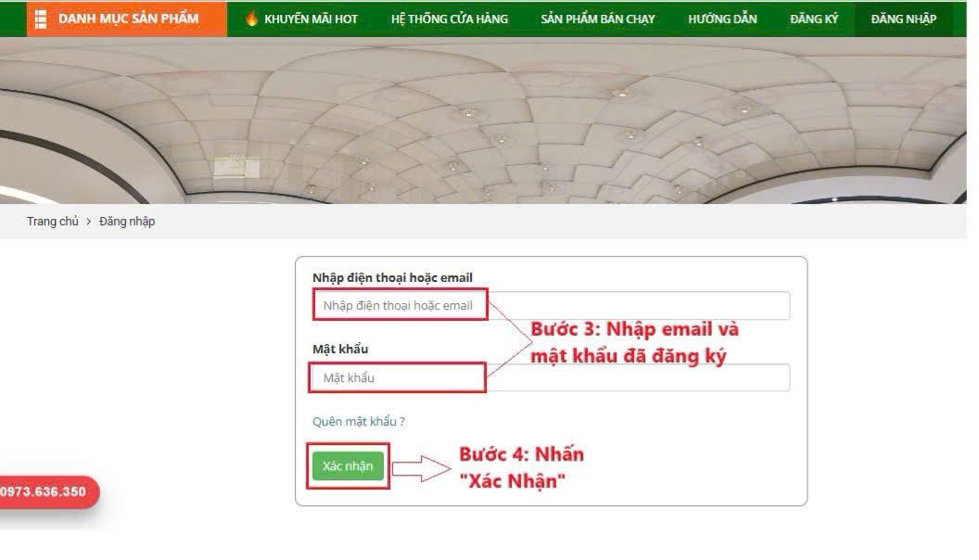
Task: Click the Nhập điện thoại hoặc email label
Action: 392,277
